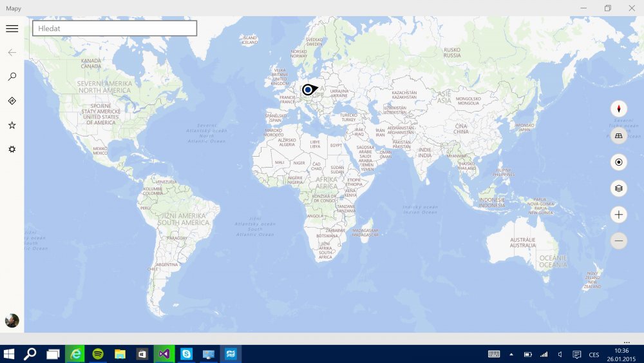Switch to Visual Studio on taskbar

pos(164,354)
